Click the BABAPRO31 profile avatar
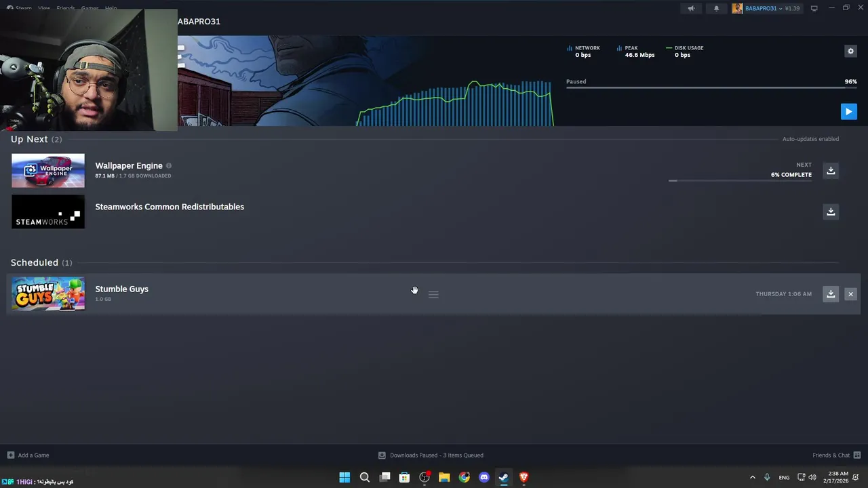The image size is (868, 488). point(737,8)
